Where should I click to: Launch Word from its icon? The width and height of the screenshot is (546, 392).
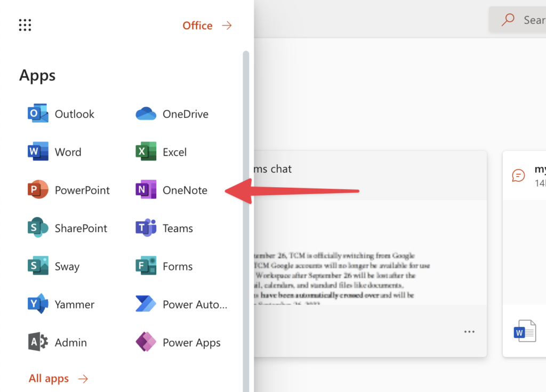(38, 151)
